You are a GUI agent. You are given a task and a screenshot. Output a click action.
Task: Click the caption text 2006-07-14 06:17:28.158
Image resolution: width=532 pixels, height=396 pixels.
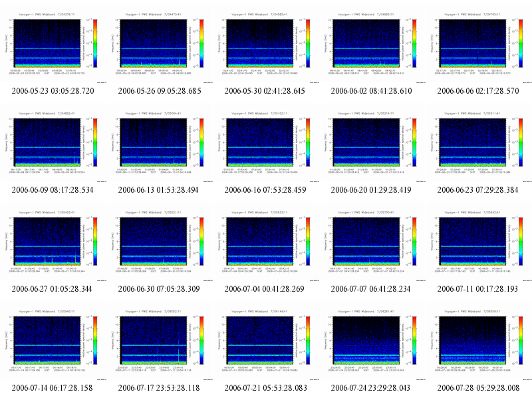click(53, 388)
